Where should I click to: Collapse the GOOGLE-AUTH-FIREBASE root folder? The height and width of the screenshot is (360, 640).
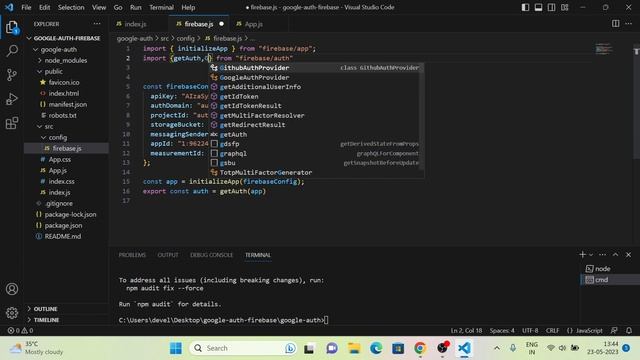pyautogui.click(x=67, y=38)
